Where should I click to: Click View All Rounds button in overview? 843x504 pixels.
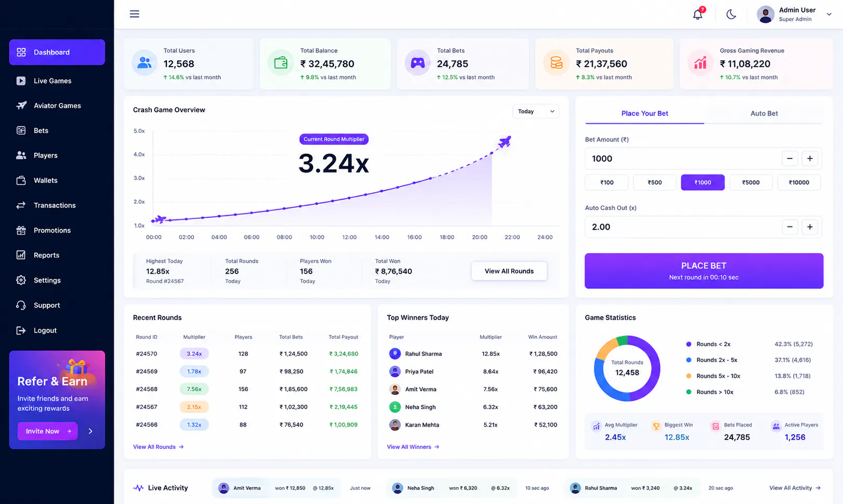(509, 271)
